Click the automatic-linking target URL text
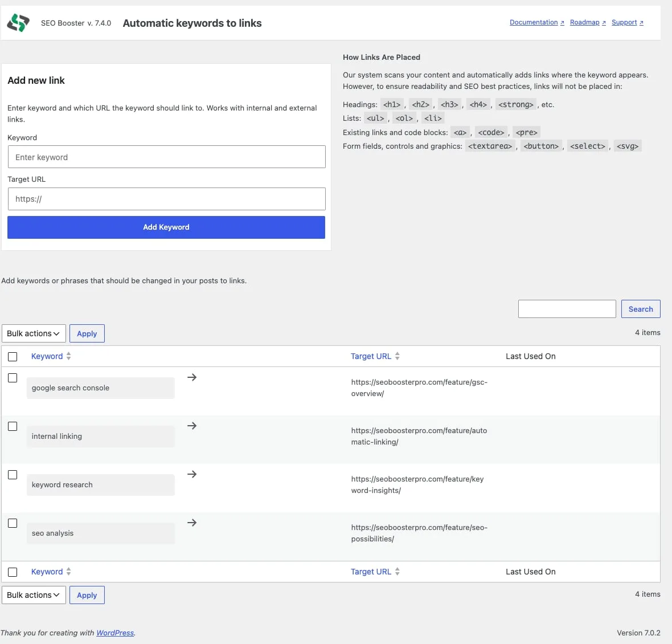This screenshot has width=672, height=644. pyautogui.click(x=419, y=436)
